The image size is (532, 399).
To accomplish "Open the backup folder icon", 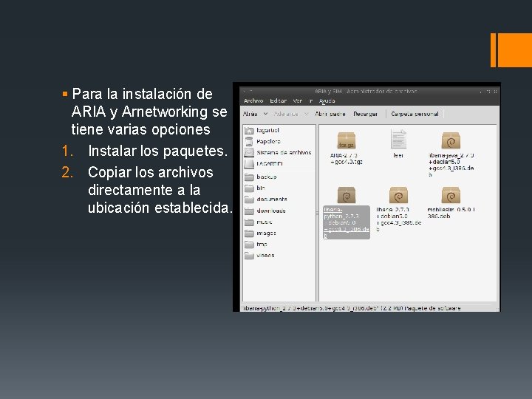I will coord(250,177).
